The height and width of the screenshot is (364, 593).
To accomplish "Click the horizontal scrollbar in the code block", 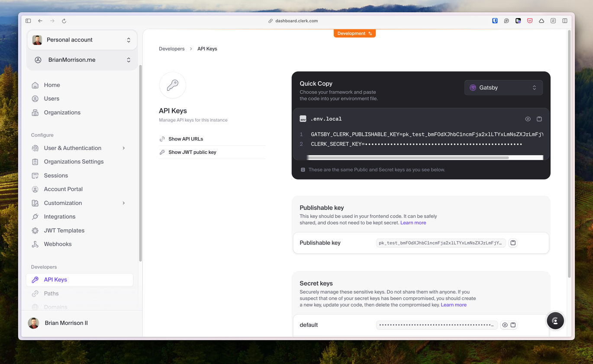I will coord(408,158).
